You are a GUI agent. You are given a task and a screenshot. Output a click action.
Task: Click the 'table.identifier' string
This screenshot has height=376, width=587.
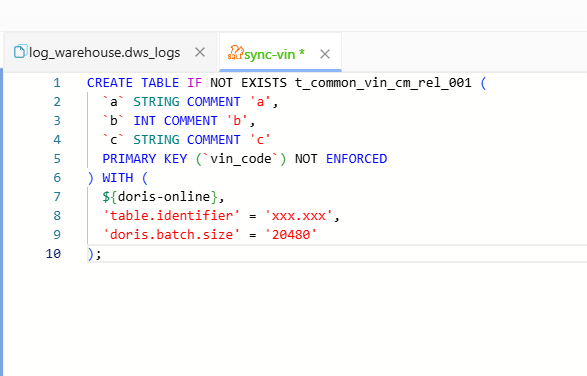pos(171,216)
